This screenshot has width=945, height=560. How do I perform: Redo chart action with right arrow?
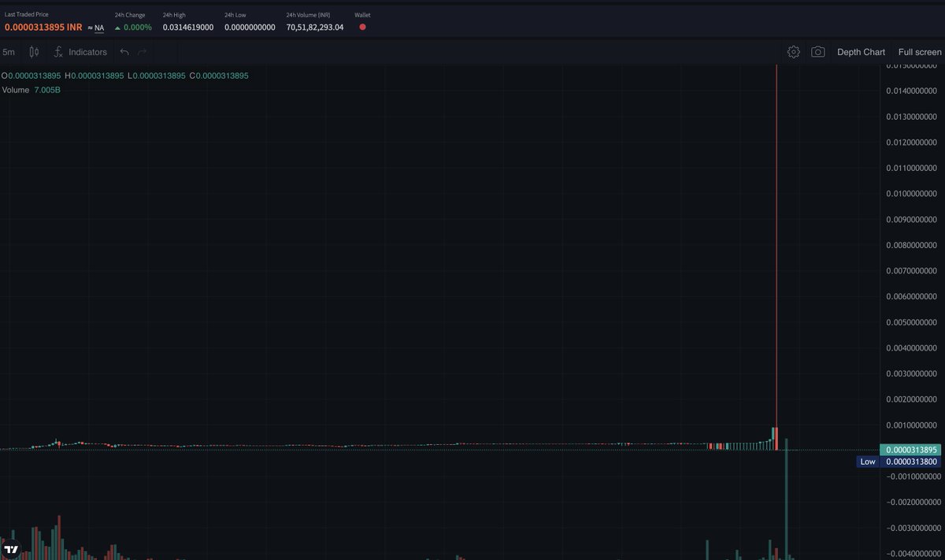pos(142,51)
